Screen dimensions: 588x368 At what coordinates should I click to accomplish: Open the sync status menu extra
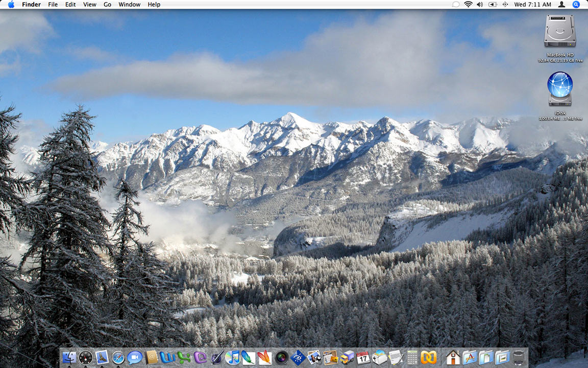[x=505, y=5]
